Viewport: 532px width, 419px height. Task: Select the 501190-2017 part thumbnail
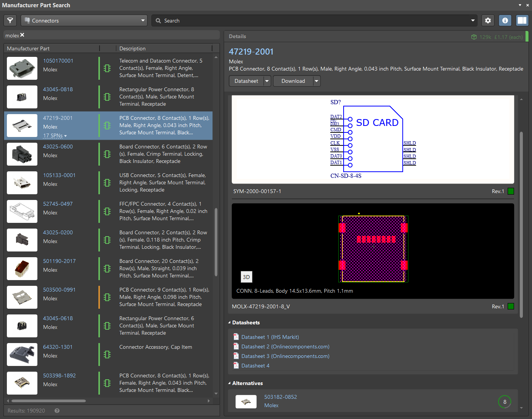[22, 269]
